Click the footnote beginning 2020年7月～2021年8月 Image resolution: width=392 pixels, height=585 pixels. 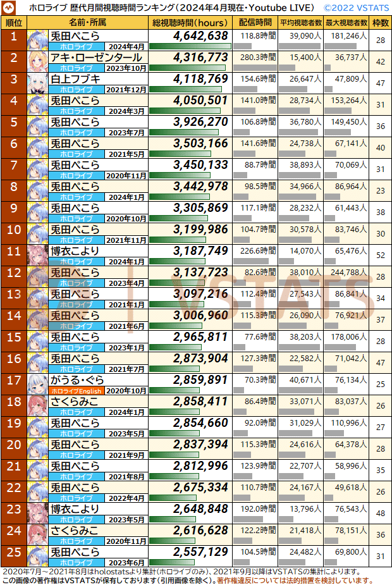click(181, 572)
